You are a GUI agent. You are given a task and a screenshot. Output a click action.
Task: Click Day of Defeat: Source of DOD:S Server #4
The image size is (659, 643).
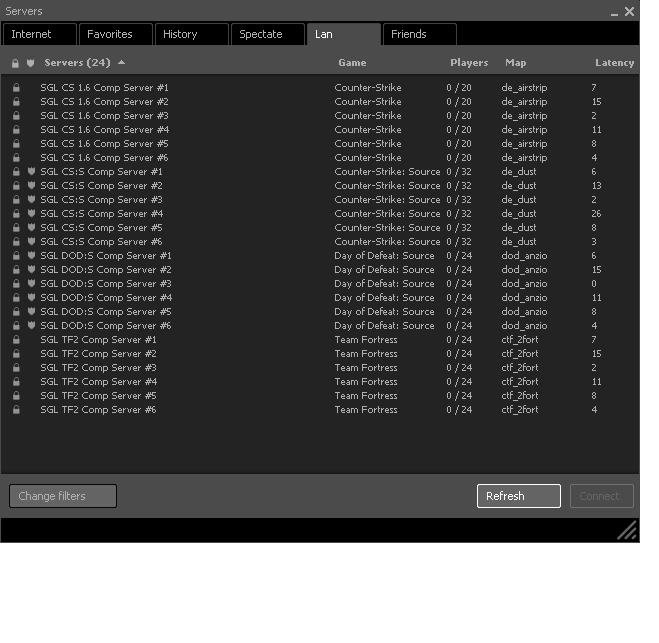(384, 298)
